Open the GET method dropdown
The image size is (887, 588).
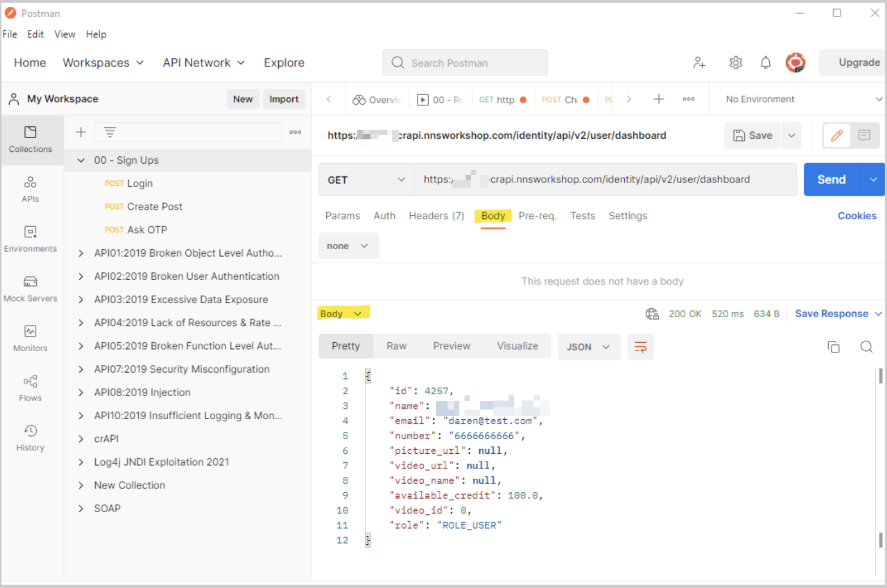click(366, 180)
